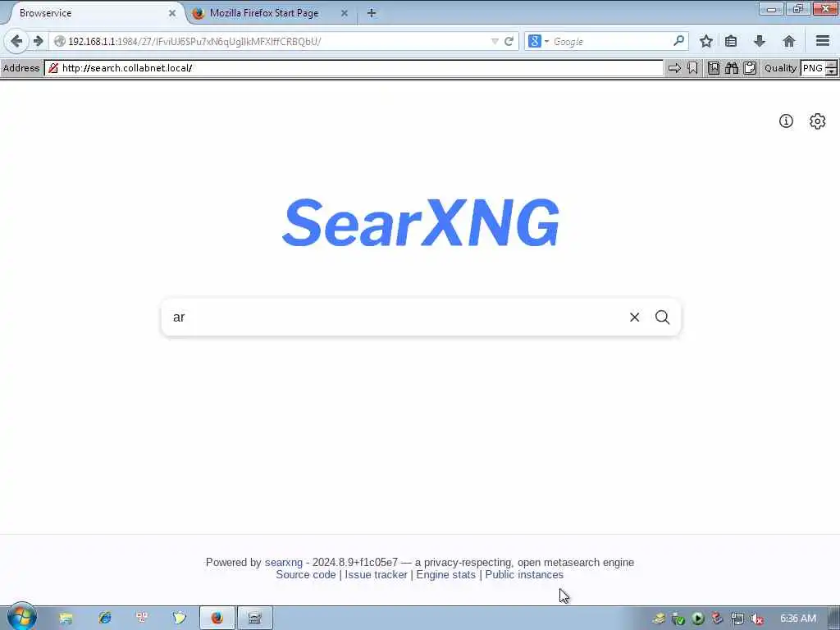Expand the URL bar history dropdown arrow

pyautogui.click(x=495, y=41)
